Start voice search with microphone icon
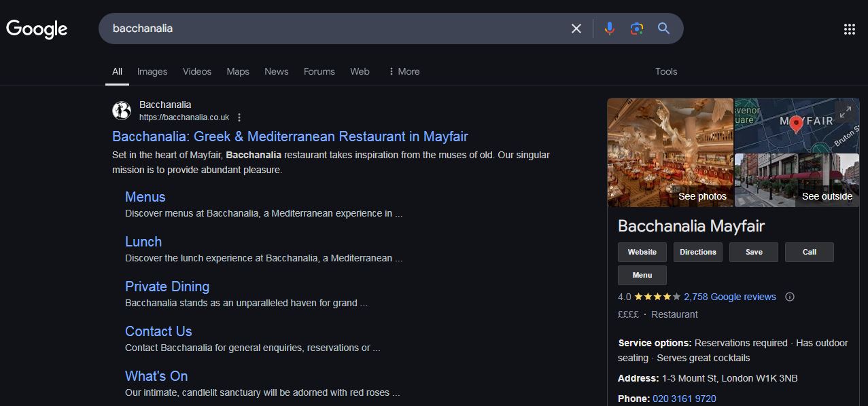Screen dimensions: 868x406 (610, 29)
